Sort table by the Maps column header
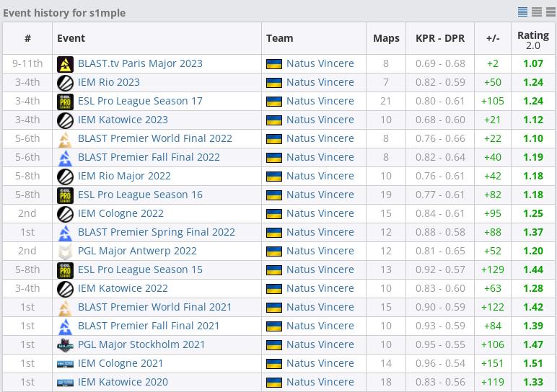 386,38
